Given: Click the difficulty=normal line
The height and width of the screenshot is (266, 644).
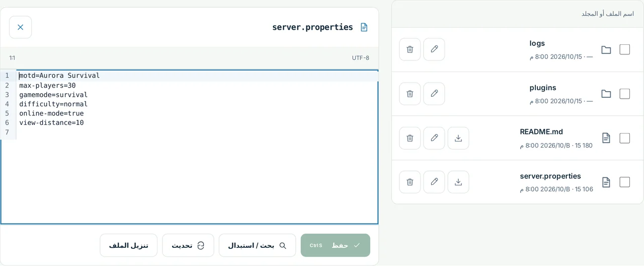Looking at the screenshot, I should 197,104.
